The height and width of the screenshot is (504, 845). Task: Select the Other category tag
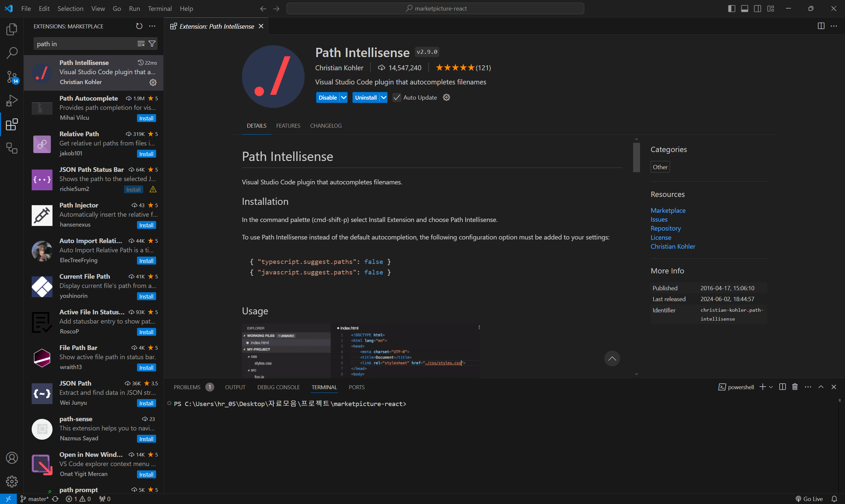click(660, 167)
